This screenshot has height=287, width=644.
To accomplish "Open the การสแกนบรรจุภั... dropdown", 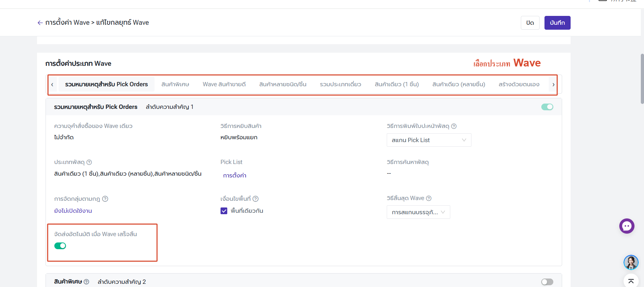I will coord(418,212).
